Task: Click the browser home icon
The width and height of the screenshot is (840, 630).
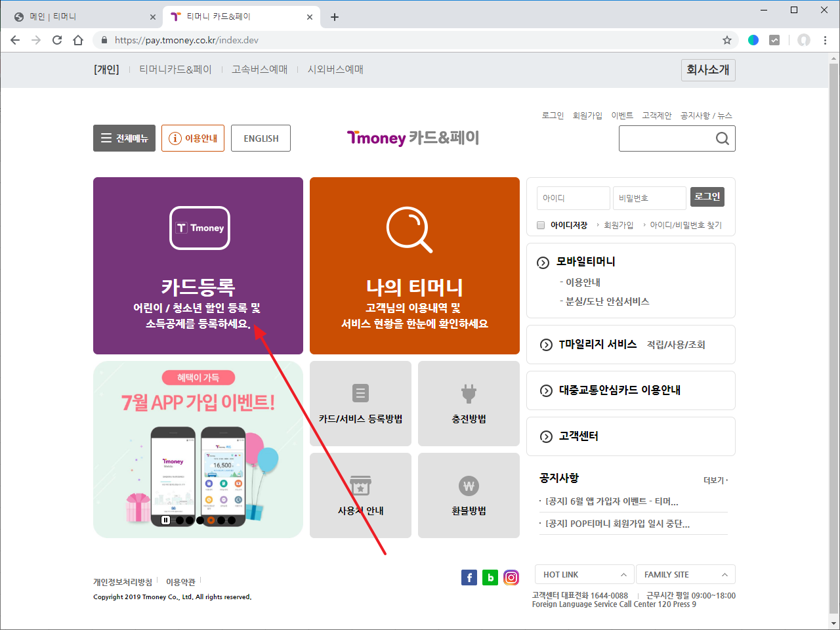Action: [78, 40]
